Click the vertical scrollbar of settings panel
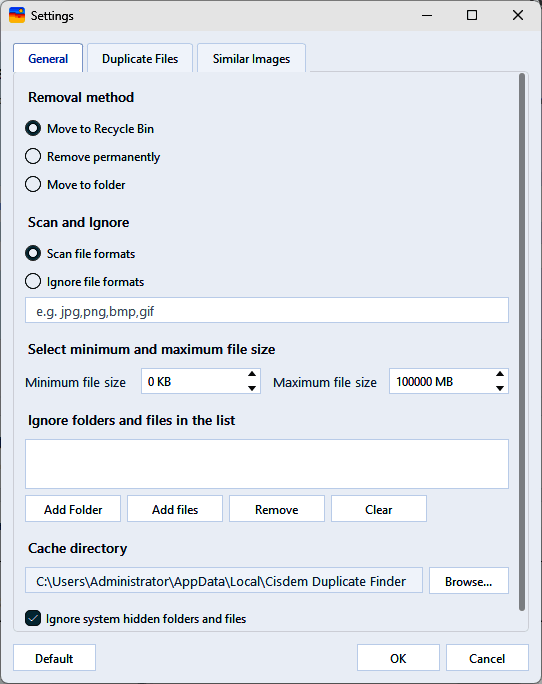 coord(521,342)
